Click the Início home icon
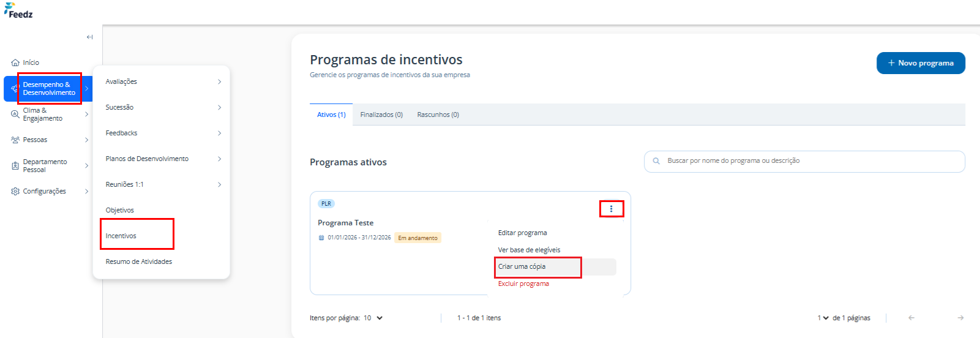Screen dimensions: 980x338 pos(15,62)
